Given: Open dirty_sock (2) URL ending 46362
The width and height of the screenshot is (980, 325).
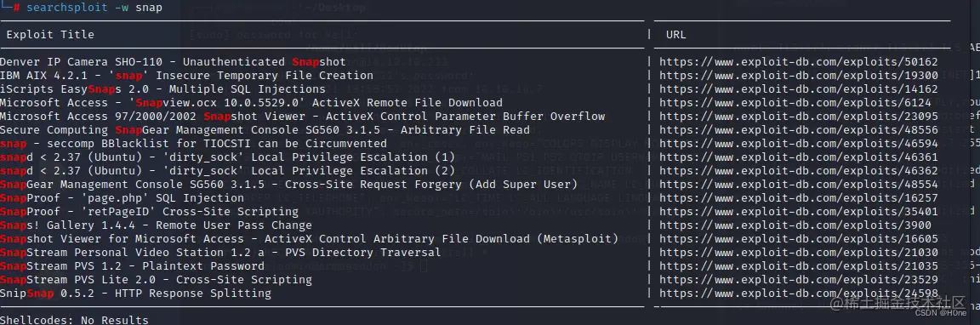Looking at the screenshot, I should tap(799, 171).
